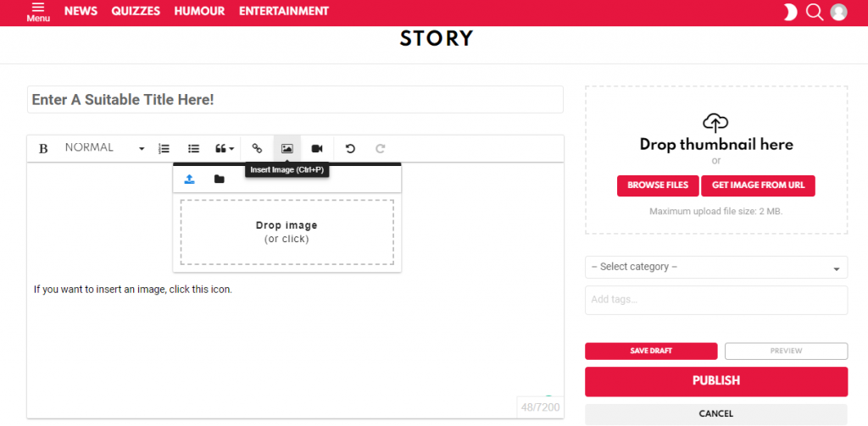The image size is (868, 426).
Task: Click GET IMAGE FROM URL button
Action: click(758, 185)
